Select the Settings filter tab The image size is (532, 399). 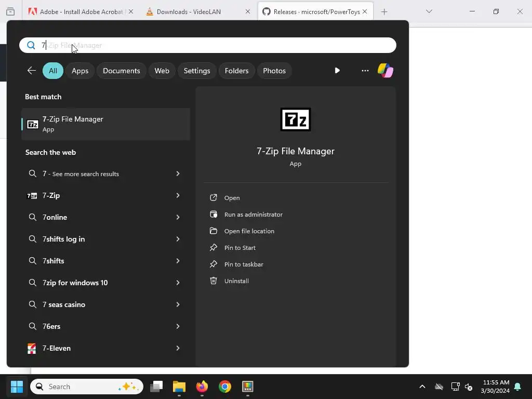(197, 71)
